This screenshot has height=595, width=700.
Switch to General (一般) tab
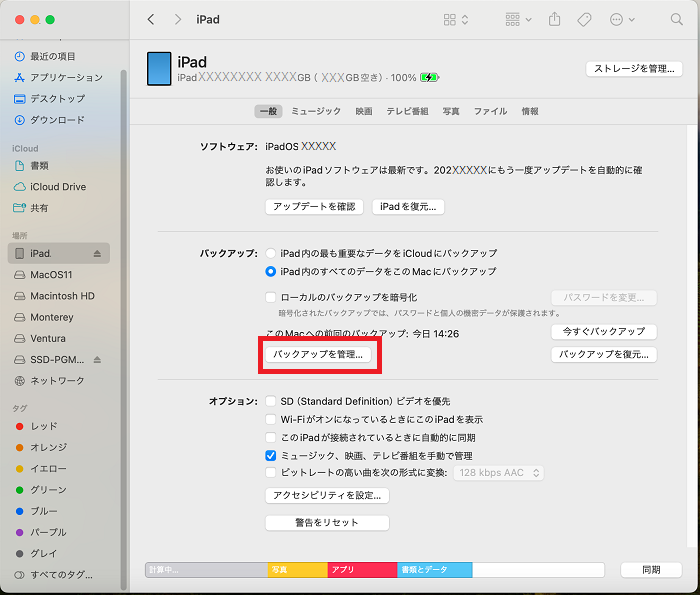pos(268,111)
